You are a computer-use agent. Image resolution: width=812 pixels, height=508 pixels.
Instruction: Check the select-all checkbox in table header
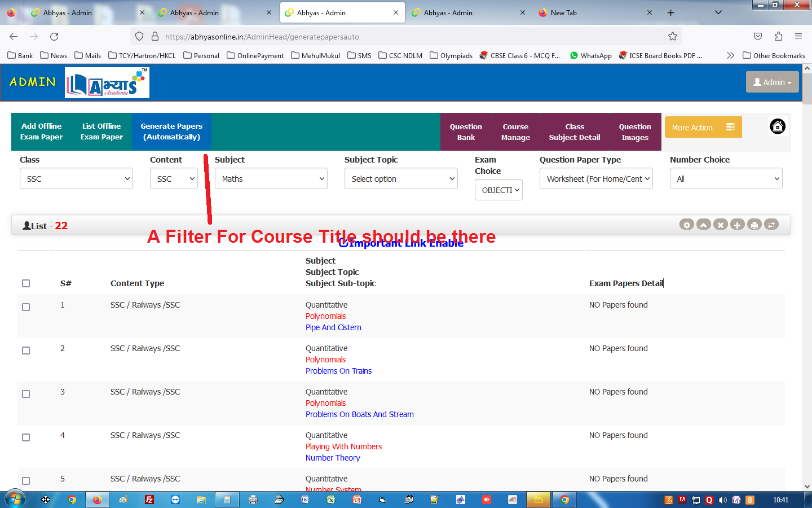click(26, 283)
